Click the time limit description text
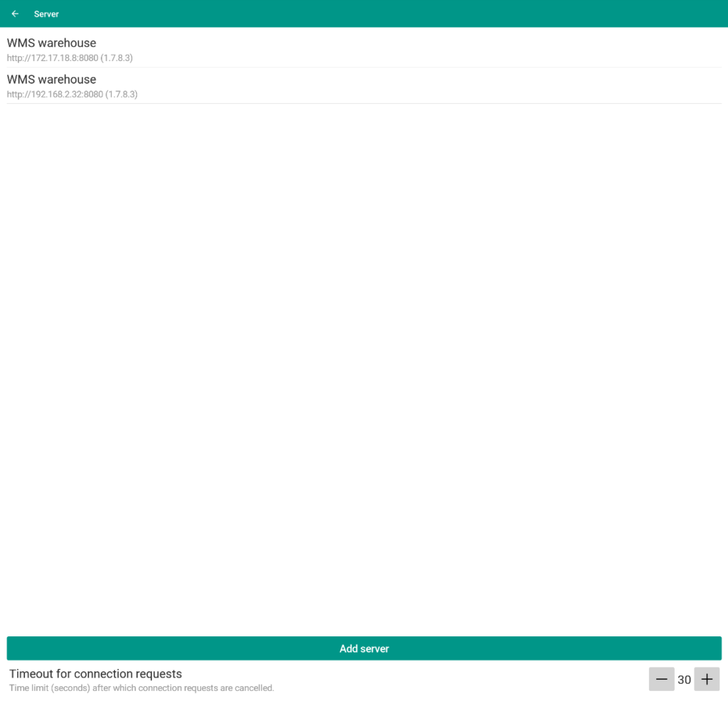Screen dimensions: 728x701 (x=141, y=688)
